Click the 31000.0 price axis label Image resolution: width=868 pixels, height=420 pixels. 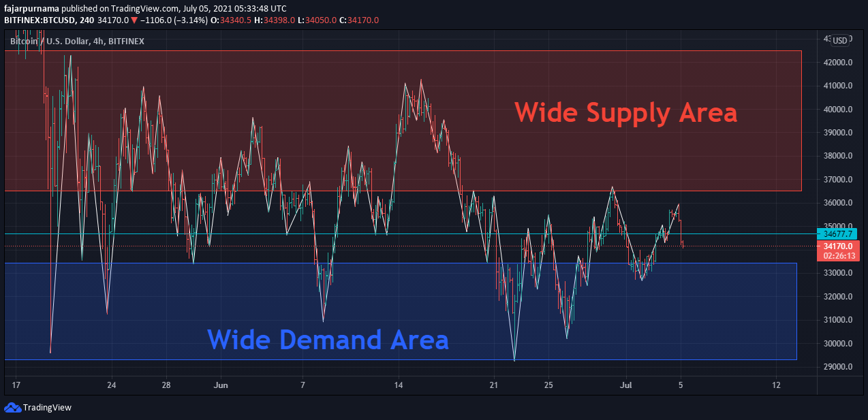point(839,320)
